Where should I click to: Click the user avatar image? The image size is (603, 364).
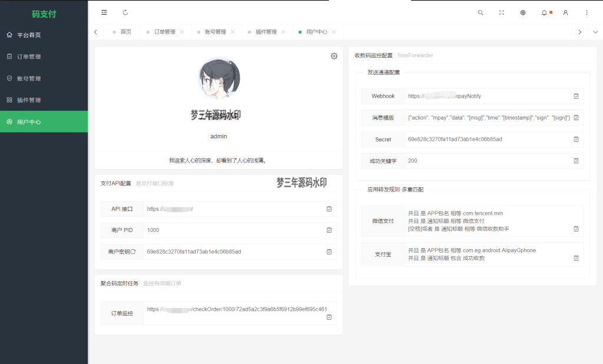tap(219, 78)
